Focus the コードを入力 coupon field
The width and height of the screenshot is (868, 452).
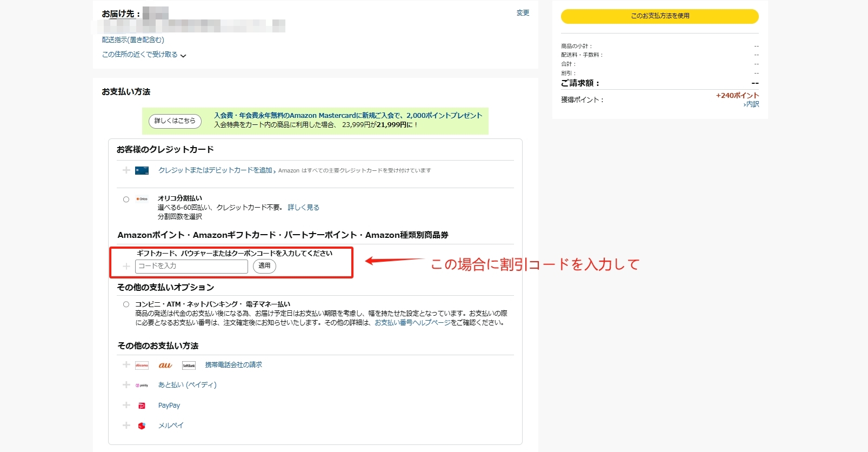[x=191, y=266]
